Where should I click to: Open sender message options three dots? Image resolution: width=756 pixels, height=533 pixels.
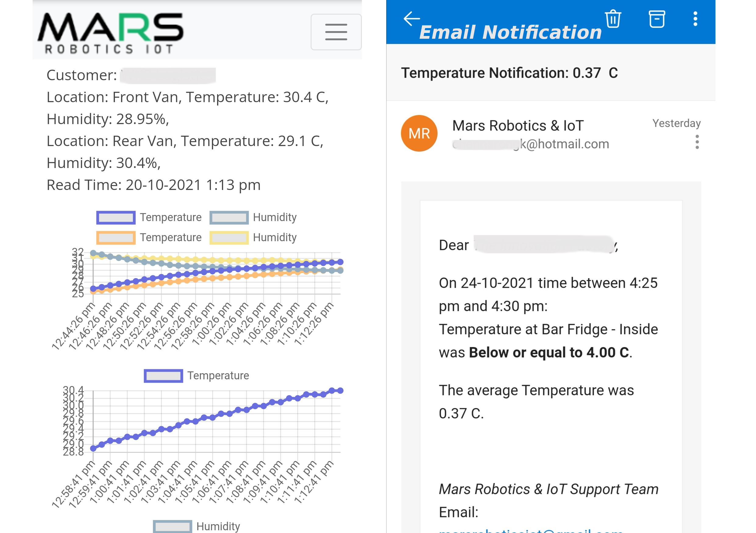[x=697, y=142]
